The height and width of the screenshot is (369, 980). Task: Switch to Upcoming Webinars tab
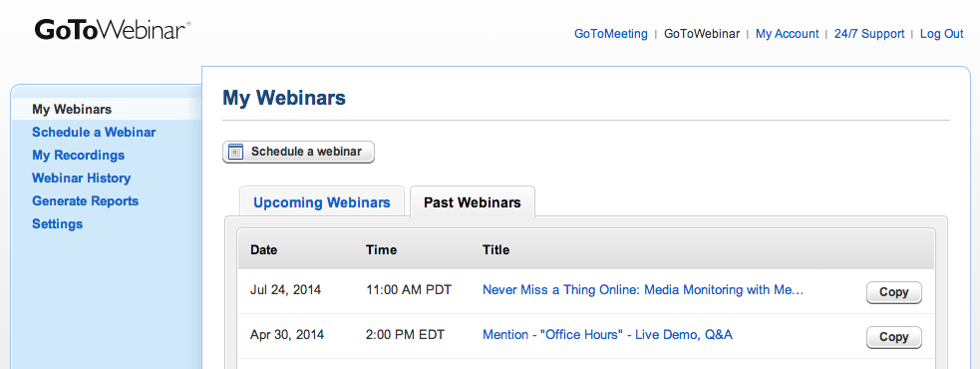322,202
